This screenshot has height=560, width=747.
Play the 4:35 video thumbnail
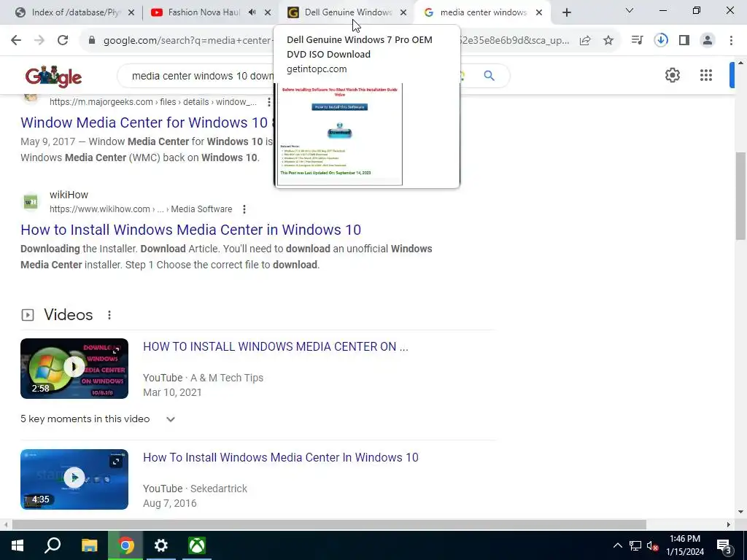click(74, 479)
